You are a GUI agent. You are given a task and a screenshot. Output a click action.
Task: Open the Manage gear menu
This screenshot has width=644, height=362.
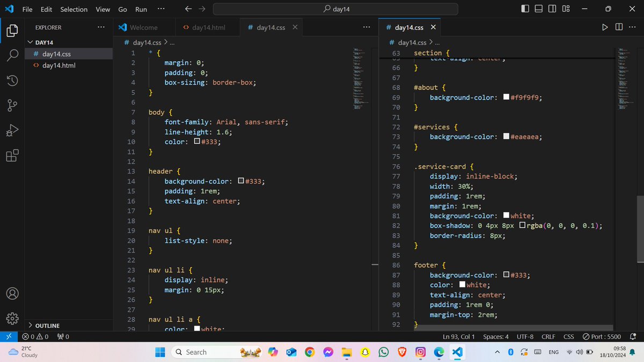tap(12, 319)
